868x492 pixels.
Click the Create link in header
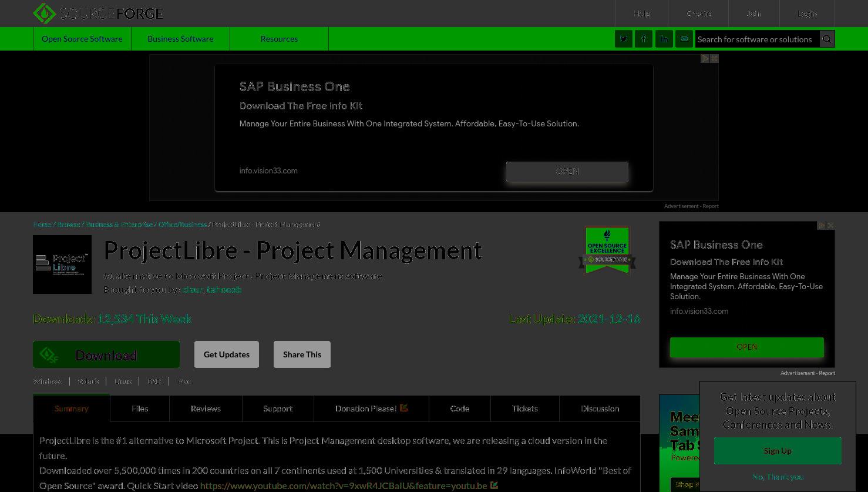699,14
